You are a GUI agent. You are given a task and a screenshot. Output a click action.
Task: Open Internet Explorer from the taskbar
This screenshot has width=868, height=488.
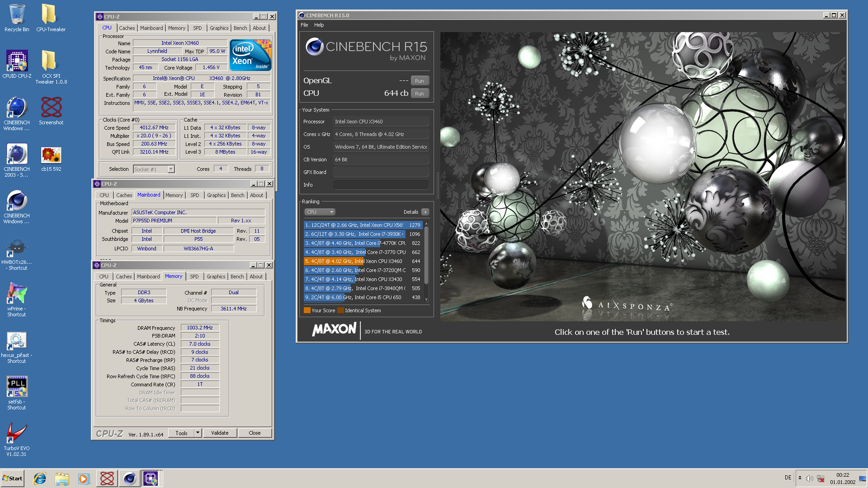[x=40, y=479]
